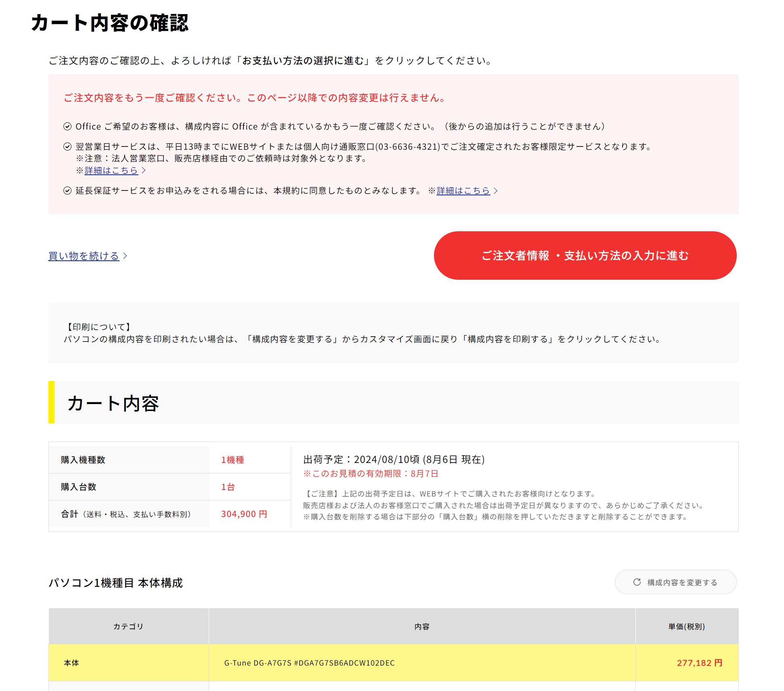Click the お見積の有効期限：8月7日 notice
This screenshot has width=784, height=691.
click(x=371, y=473)
